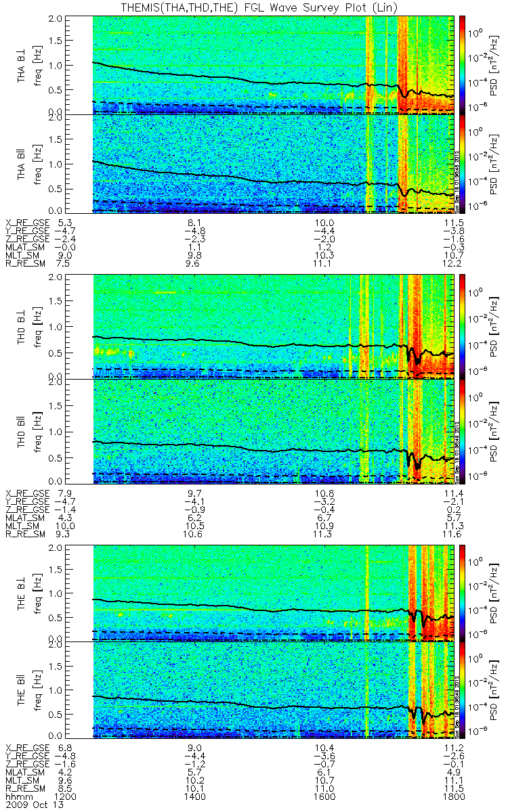Click the X_RE_GSE value '11.2'

pyautogui.click(x=452, y=748)
